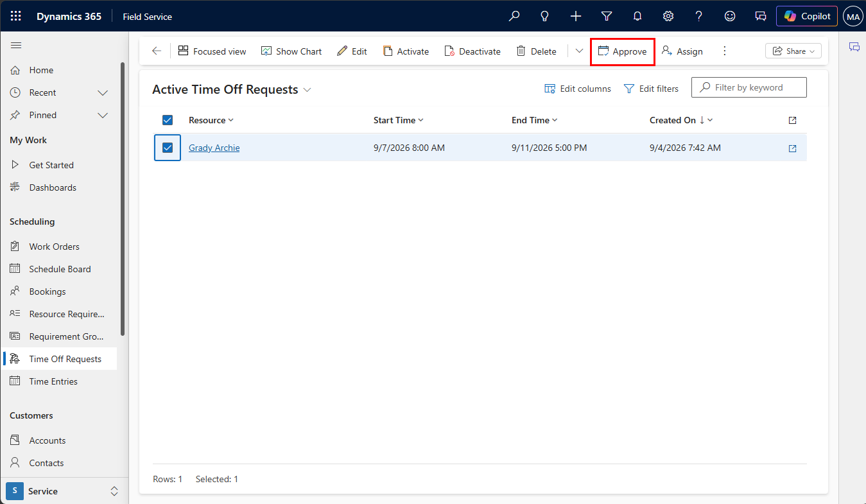Click the Edit command
The image size is (866, 504).
pyautogui.click(x=352, y=51)
